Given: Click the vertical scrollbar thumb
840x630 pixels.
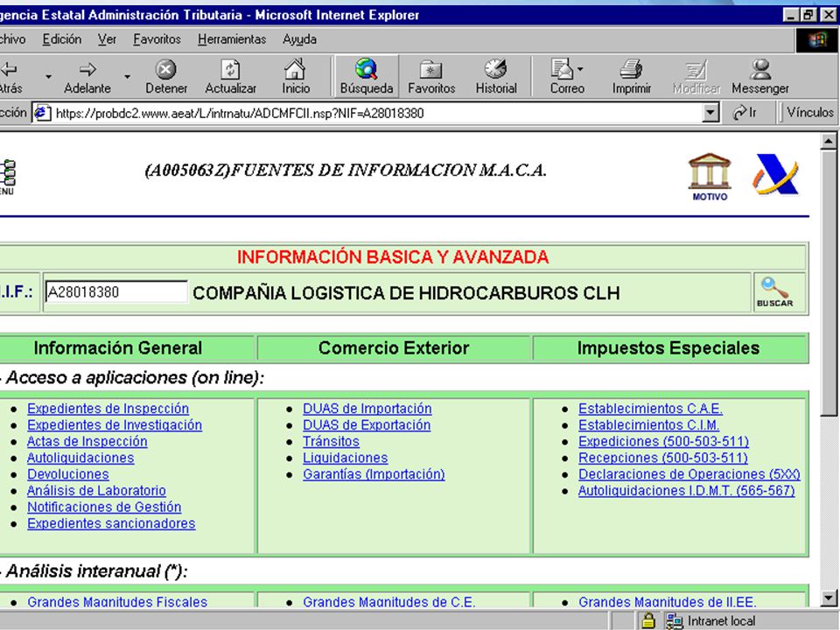Looking at the screenshot, I should 829,283.
